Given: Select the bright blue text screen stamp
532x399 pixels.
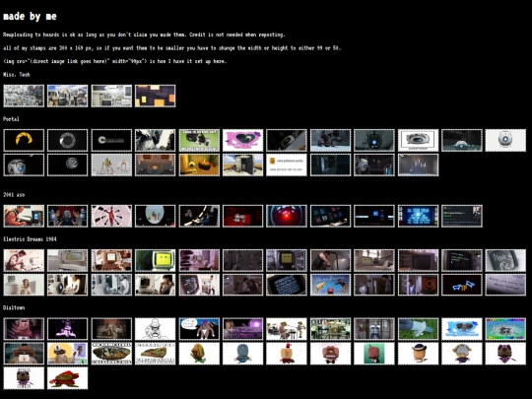Looking at the screenshot, I should pyautogui.click(x=418, y=216).
